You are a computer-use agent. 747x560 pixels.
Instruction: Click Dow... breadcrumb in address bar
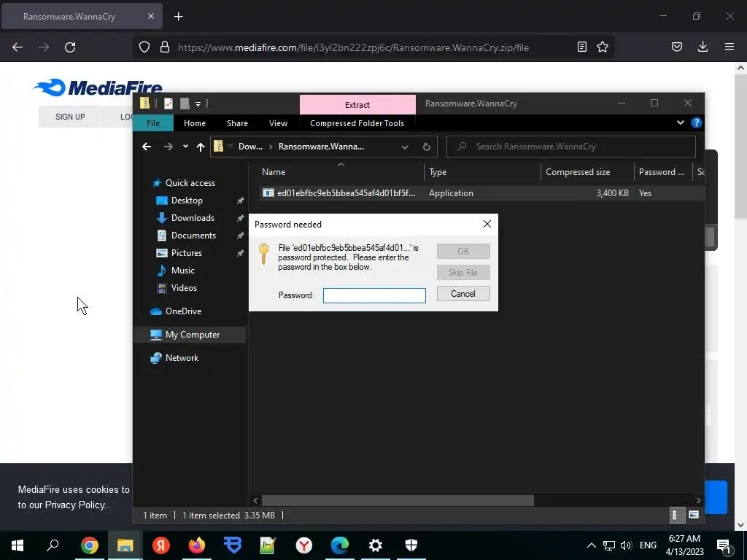tap(250, 147)
